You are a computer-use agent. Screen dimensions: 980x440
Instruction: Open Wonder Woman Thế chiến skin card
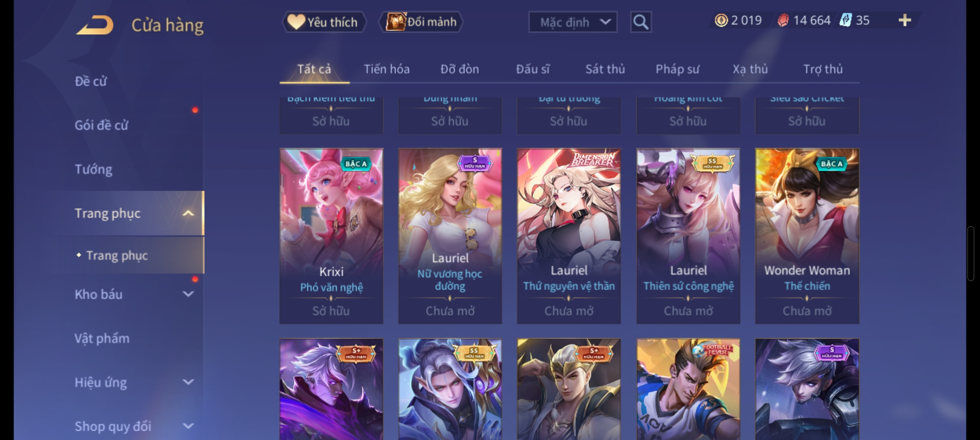point(807,236)
